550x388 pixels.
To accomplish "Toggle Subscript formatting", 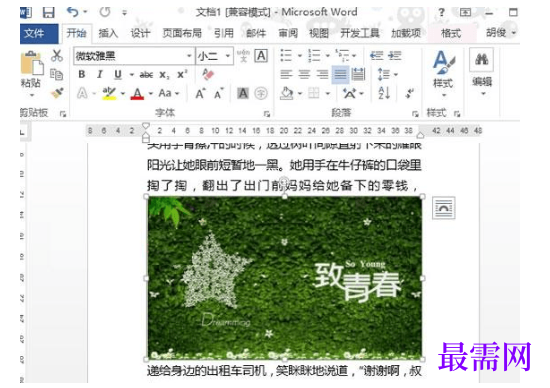I will click(x=164, y=75).
